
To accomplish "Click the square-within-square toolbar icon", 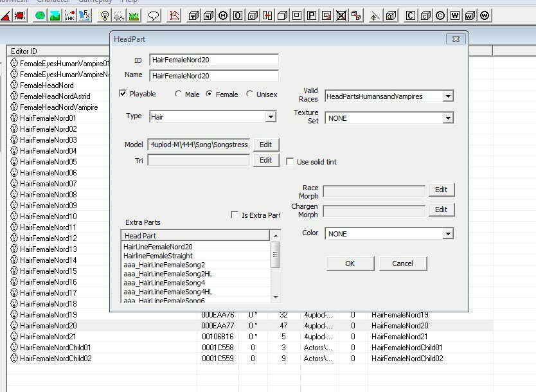I will [x=297, y=15].
